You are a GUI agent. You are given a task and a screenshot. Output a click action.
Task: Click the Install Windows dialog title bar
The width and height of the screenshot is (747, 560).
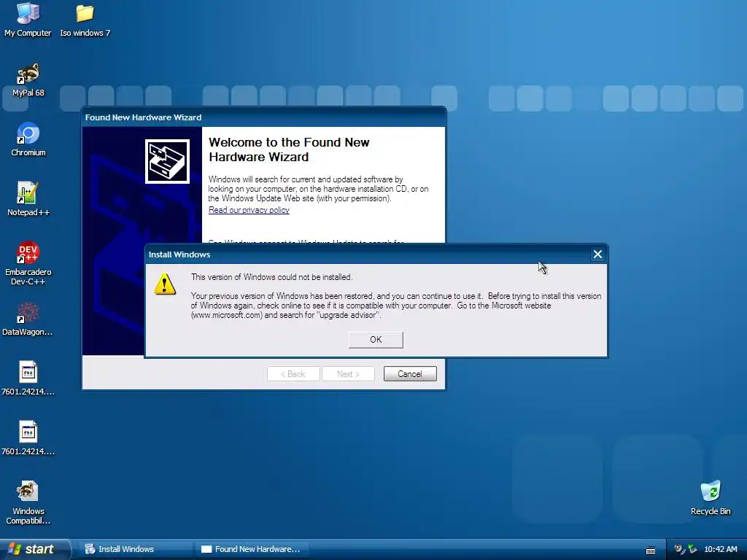click(367, 254)
